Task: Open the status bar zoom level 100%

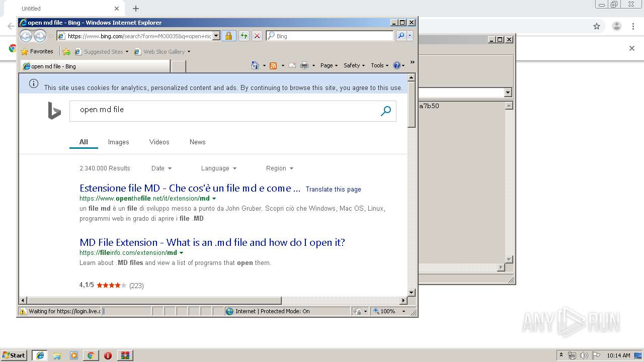Action: [384, 311]
